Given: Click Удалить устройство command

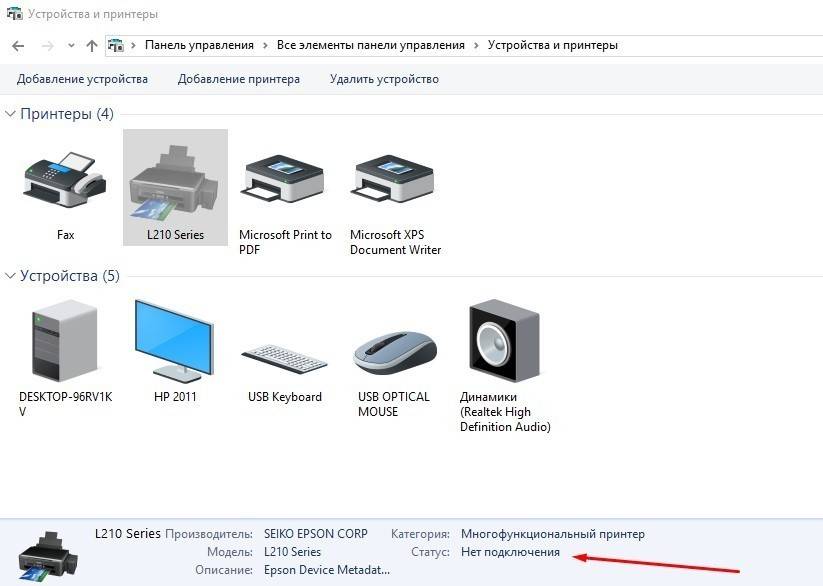Looking at the screenshot, I should [384, 79].
